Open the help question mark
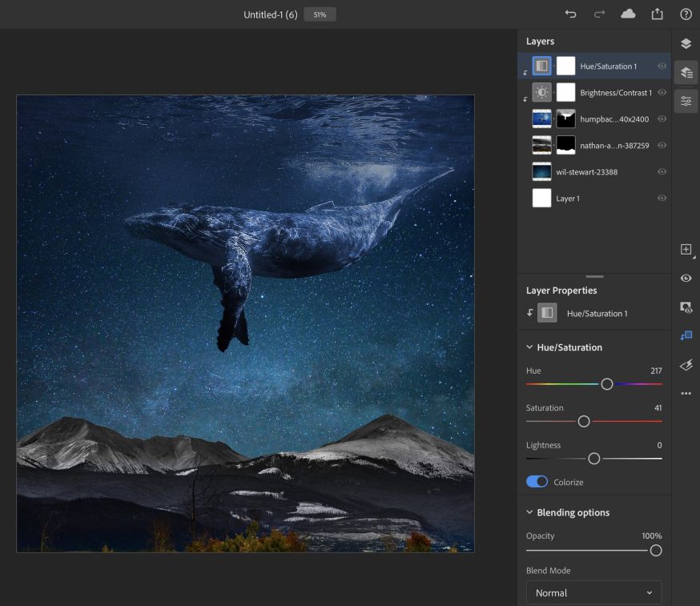The image size is (700, 606). 686,14
